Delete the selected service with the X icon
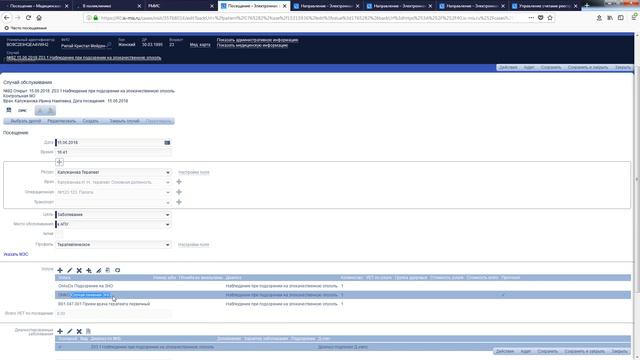The image size is (640, 360). click(79, 270)
